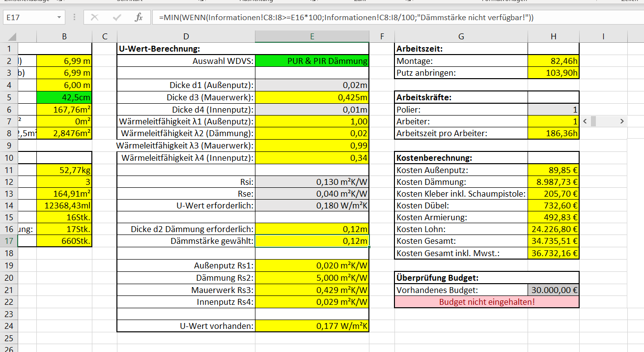Screen dimensions: 644x352
Task: Select the column H header
Action: click(x=553, y=36)
